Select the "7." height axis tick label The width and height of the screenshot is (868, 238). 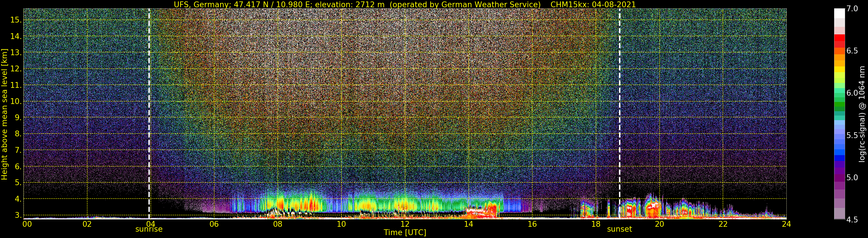[x=18, y=150]
